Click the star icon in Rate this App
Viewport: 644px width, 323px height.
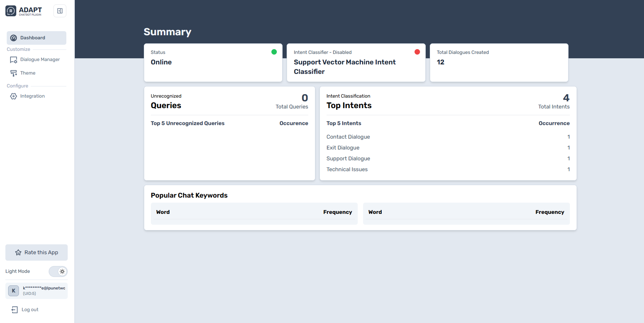coord(18,253)
